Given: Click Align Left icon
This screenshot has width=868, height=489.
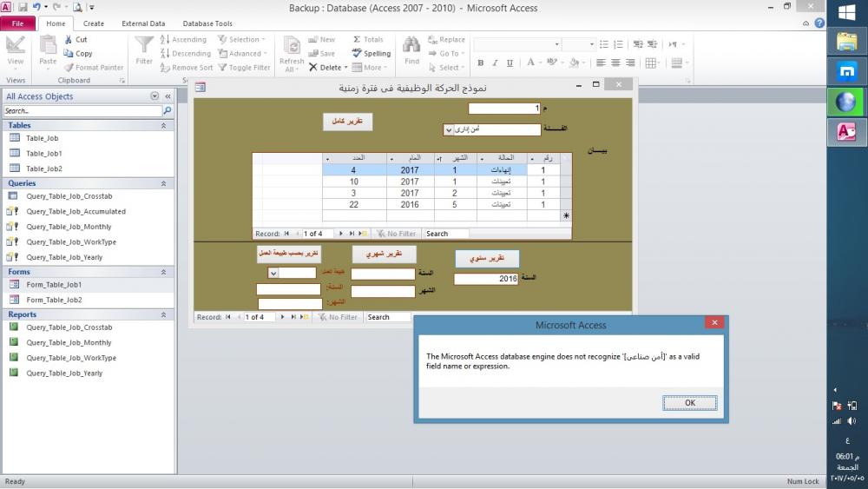Looking at the screenshot, I should point(601,63).
